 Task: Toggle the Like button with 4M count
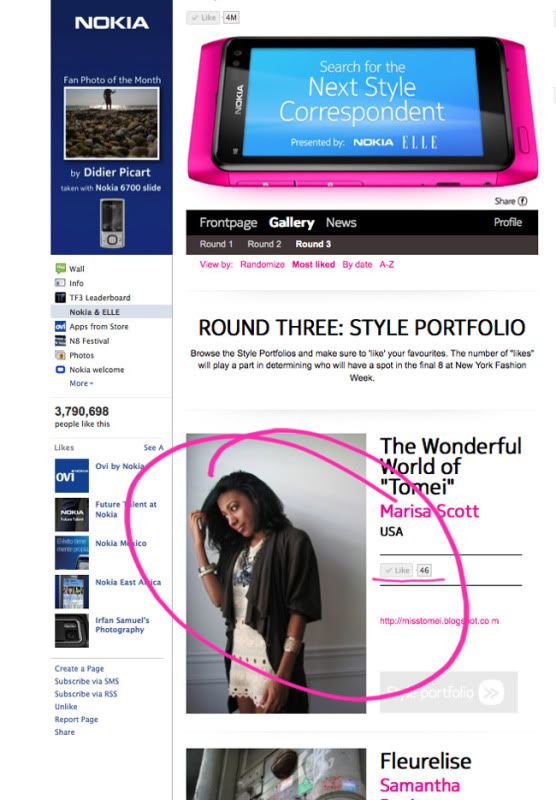(x=203, y=18)
